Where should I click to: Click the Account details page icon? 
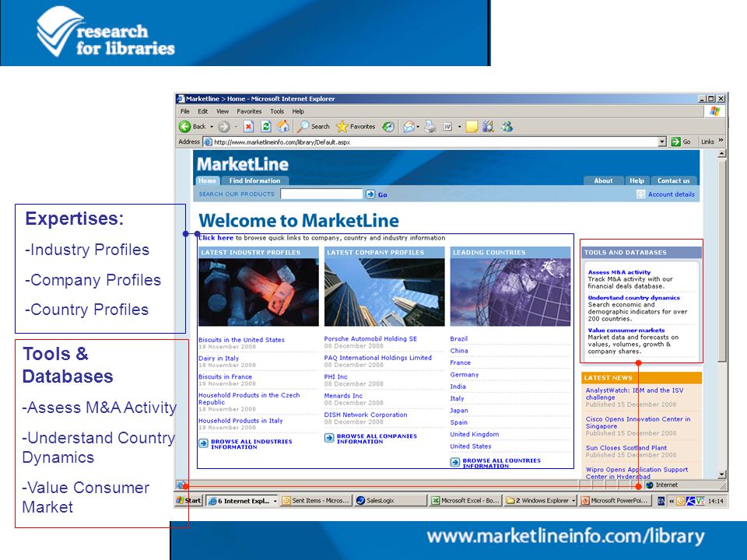point(640,194)
